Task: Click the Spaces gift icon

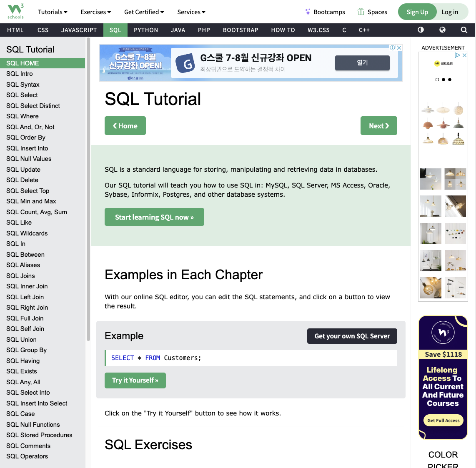Action: pyautogui.click(x=361, y=12)
